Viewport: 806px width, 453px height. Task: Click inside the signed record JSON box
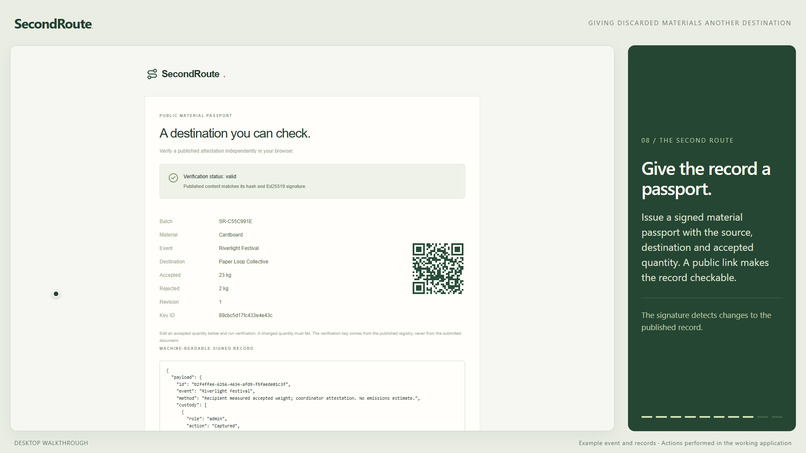(312, 395)
